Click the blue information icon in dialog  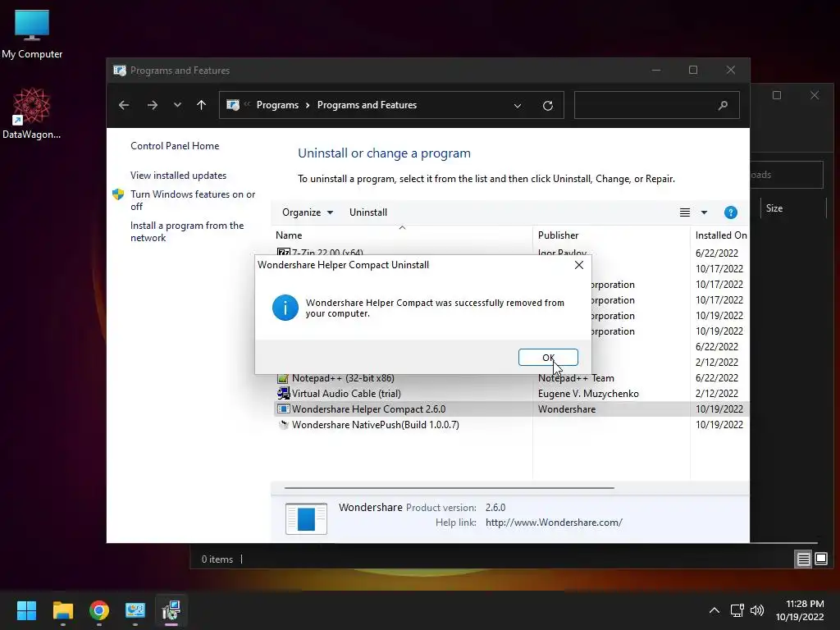(285, 308)
